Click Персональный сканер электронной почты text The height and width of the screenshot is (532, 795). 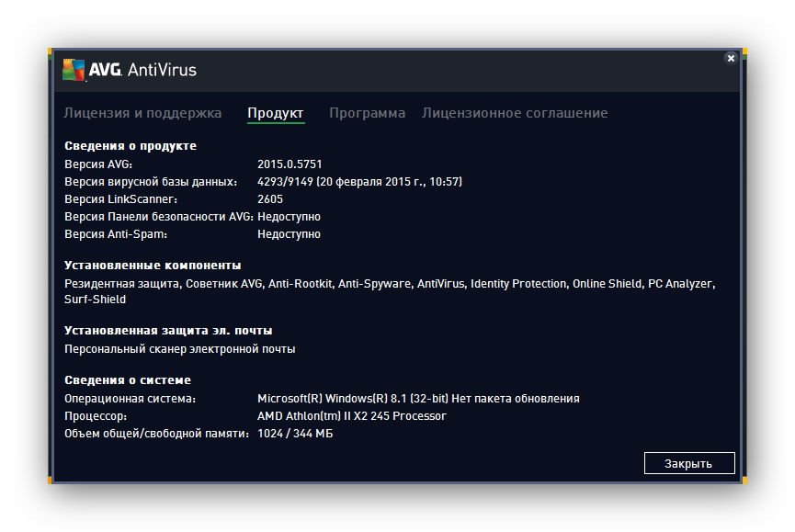tap(180, 349)
